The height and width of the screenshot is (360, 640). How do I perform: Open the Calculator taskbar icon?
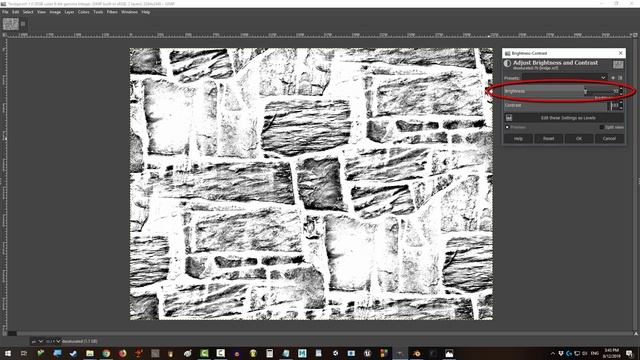[269, 353]
